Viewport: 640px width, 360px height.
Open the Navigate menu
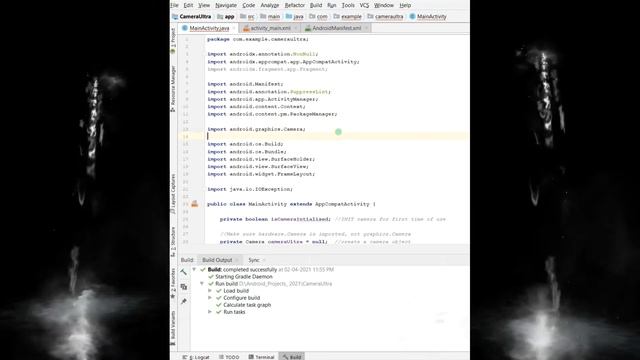click(226, 5)
